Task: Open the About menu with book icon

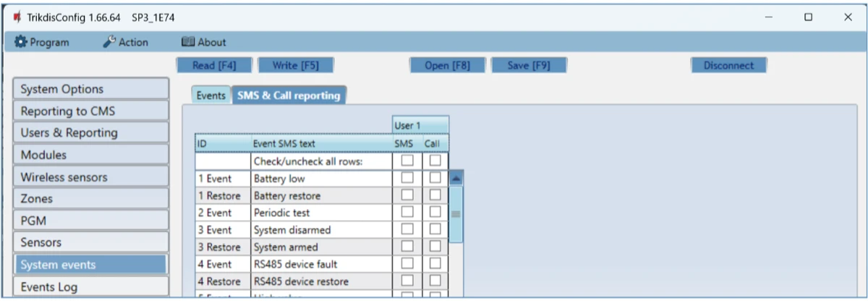Action: (x=203, y=42)
